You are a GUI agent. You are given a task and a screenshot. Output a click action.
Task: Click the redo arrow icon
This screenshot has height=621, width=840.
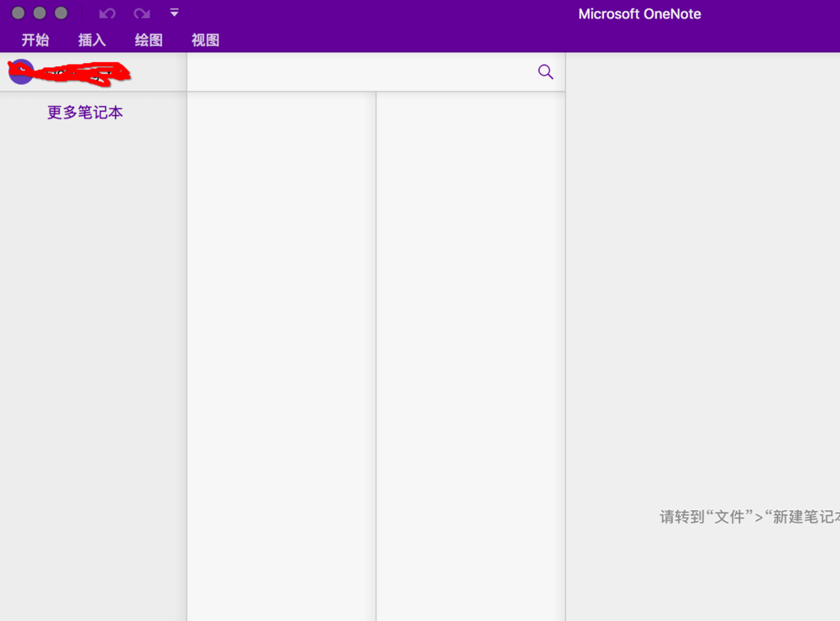click(x=142, y=13)
